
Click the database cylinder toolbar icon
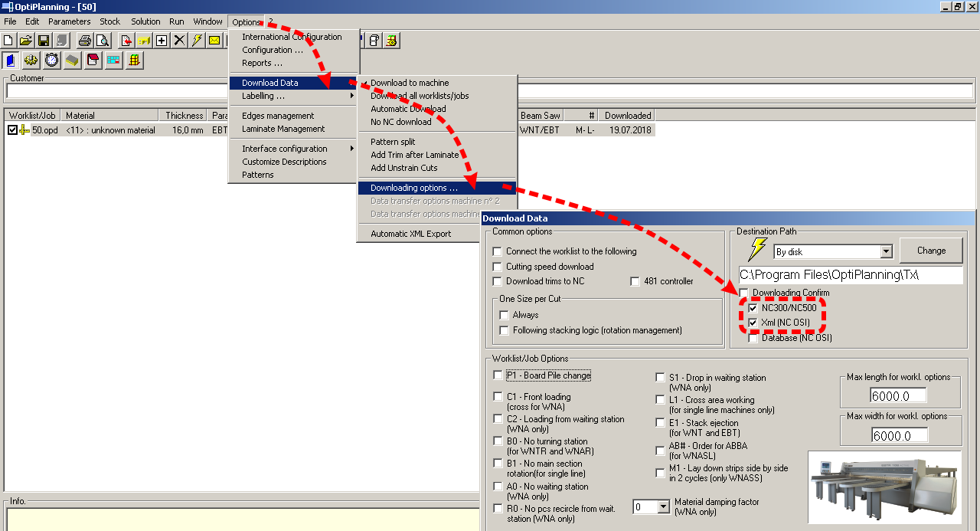pos(374,40)
